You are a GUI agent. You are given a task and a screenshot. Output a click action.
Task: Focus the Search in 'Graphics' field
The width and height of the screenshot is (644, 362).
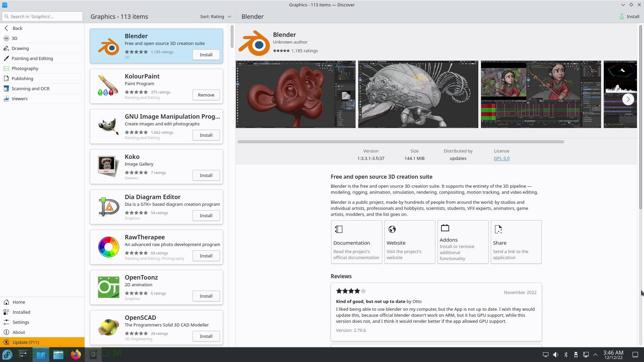pyautogui.click(x=42, y=16)
